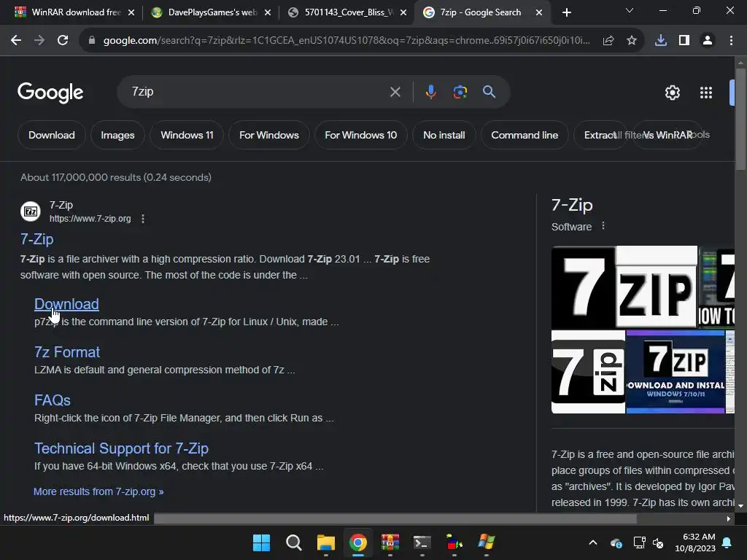Close the WinRAR download free tab

tap(131, 13)
